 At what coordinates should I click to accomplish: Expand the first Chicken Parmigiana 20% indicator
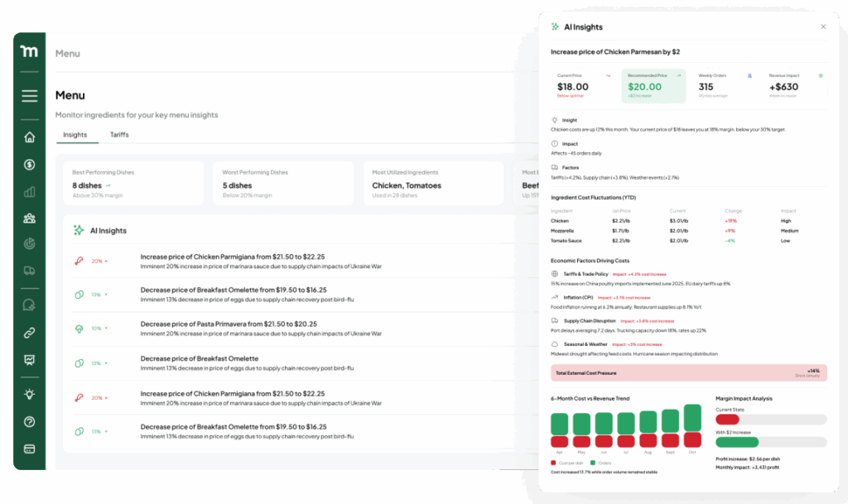98,262
